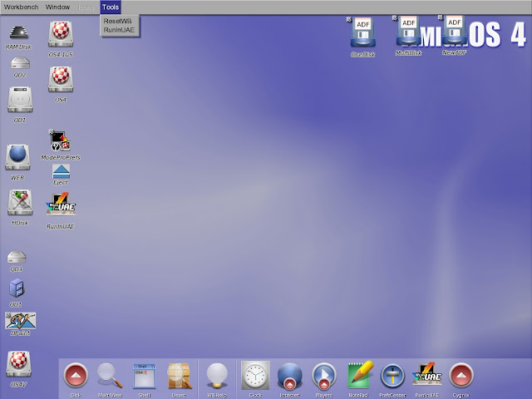Launch PrefsCenter from the dock
Image resolution: width=532 pixels, height=399 pixels.
click(392, 377)
